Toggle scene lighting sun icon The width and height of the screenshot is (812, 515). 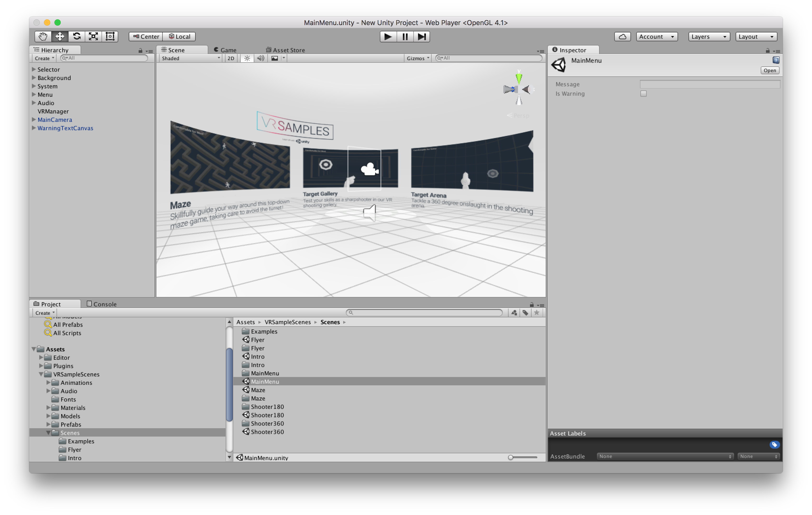pyautogui.click(x=247, y=58)
